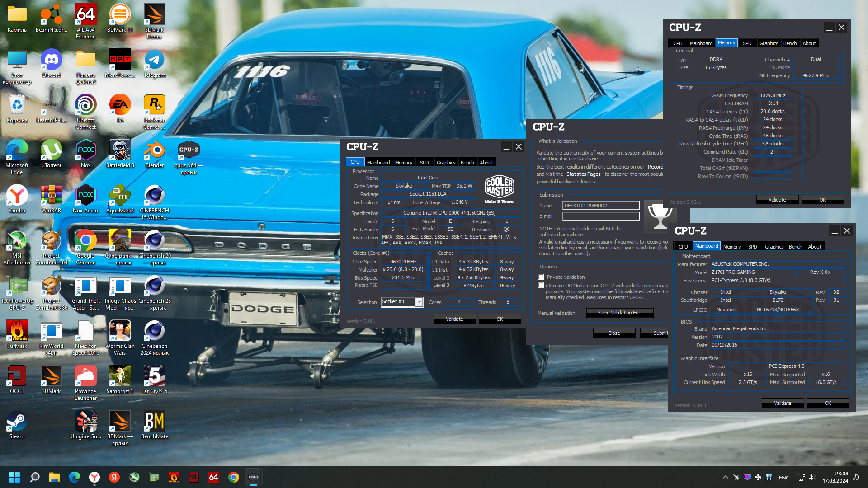
Task: Open Statistics Pages link
Action: tap(583, 174)
